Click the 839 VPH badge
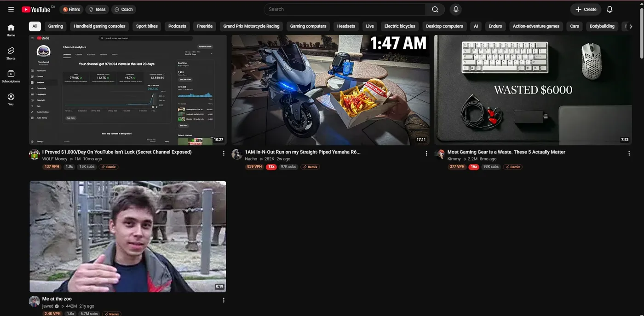Image resolution: width=644 pixels, height=316 pixels. [x=254, y=167]
